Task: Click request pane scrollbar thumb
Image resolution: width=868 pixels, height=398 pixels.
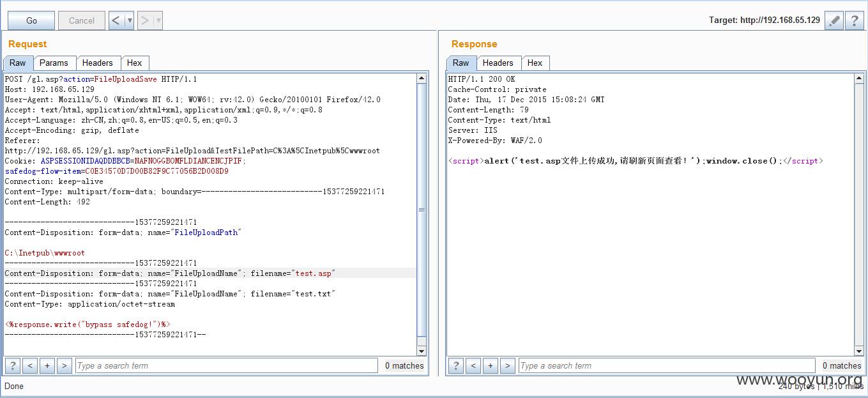Action: tap(422, 210)
